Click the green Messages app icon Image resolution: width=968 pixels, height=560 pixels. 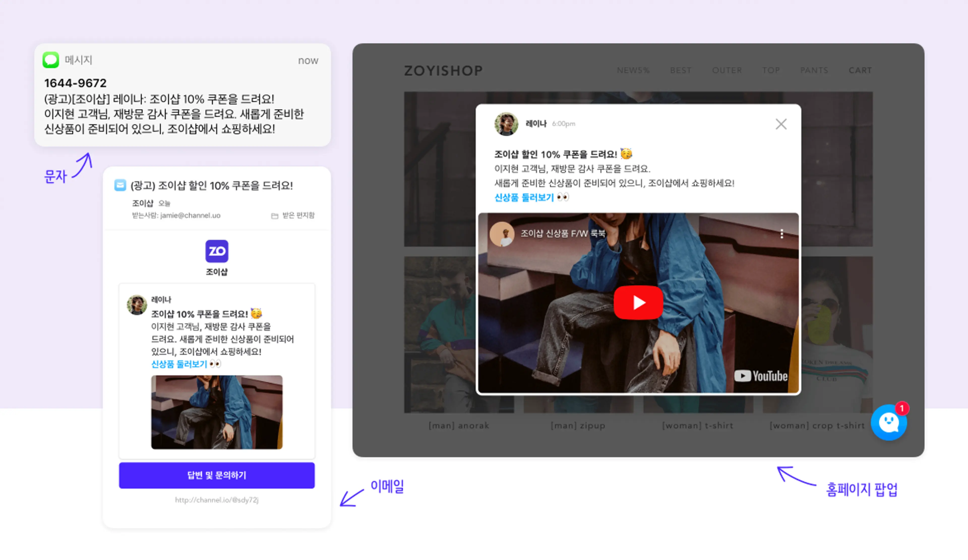tap(51, 60)
